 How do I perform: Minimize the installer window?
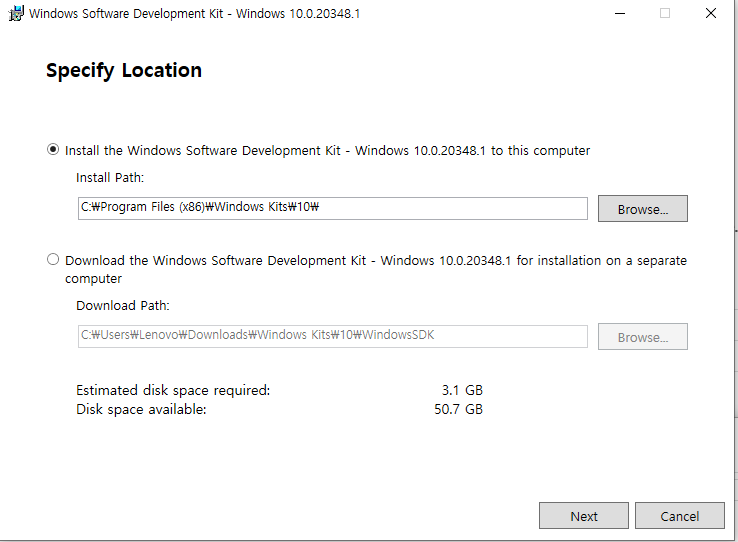pyautogui.click(x=620, y=13)
